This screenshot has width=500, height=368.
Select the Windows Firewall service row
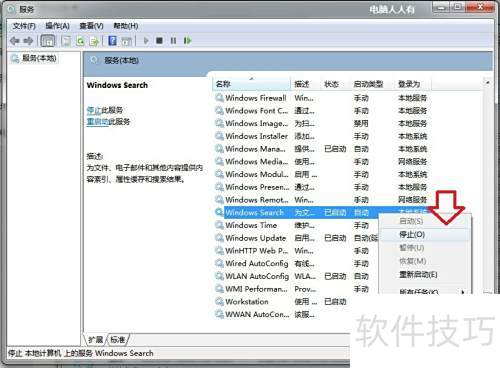(322, 98)
